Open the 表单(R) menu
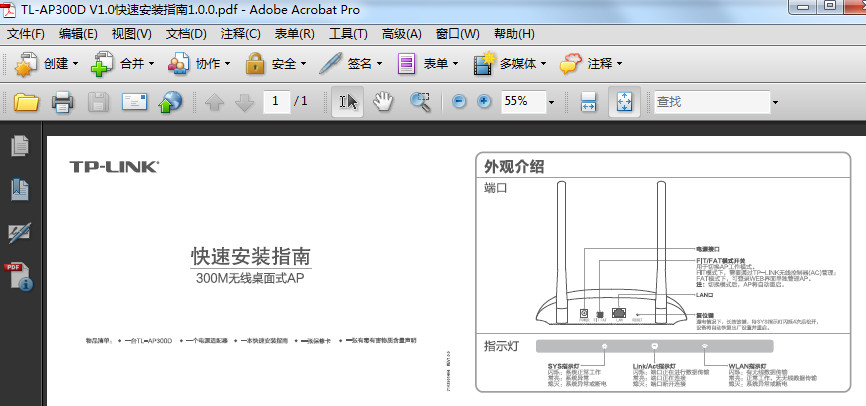 coord(294,34)
